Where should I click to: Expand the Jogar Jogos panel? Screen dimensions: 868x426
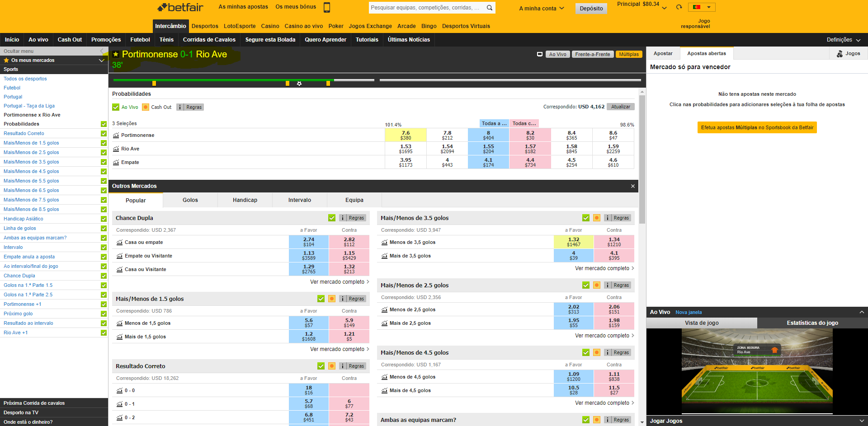[x=862, y=421]
